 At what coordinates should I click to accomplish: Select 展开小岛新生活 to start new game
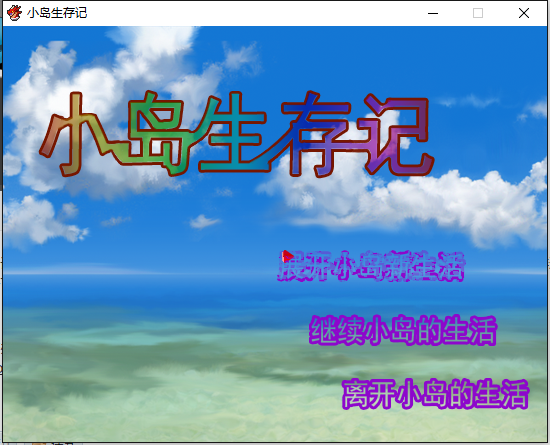point(371,266)
